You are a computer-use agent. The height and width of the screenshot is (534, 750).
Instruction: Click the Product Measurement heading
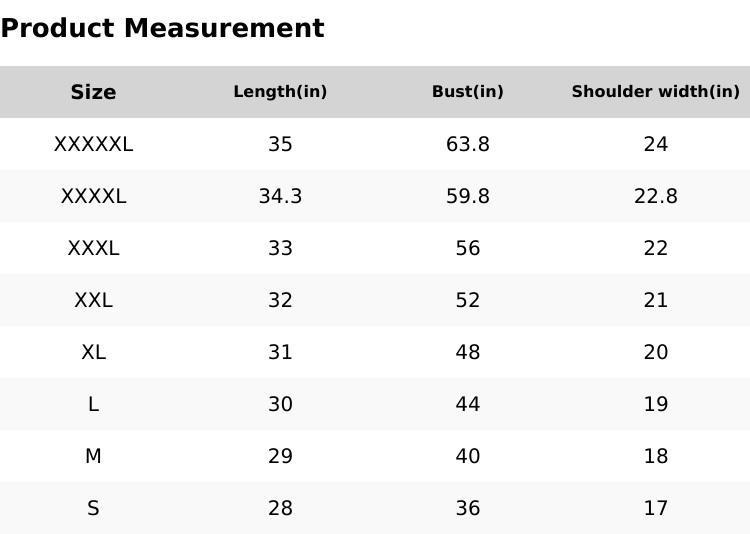coord(162,28)
